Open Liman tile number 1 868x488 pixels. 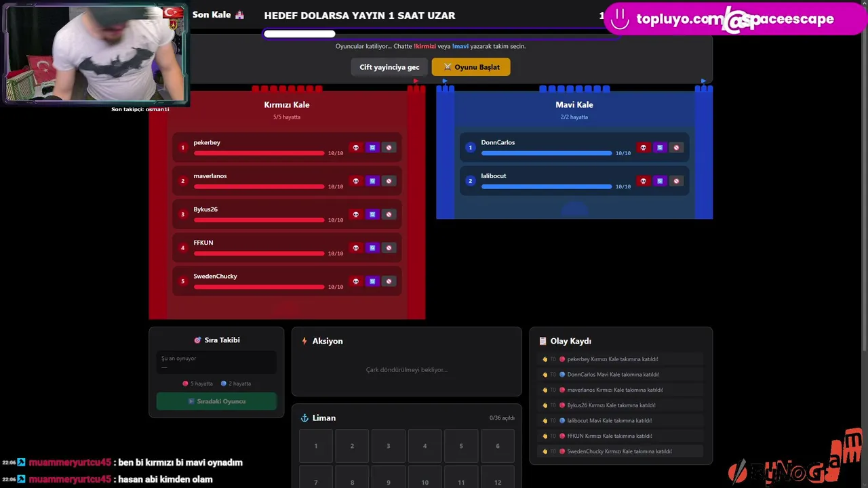click(315, 446)
